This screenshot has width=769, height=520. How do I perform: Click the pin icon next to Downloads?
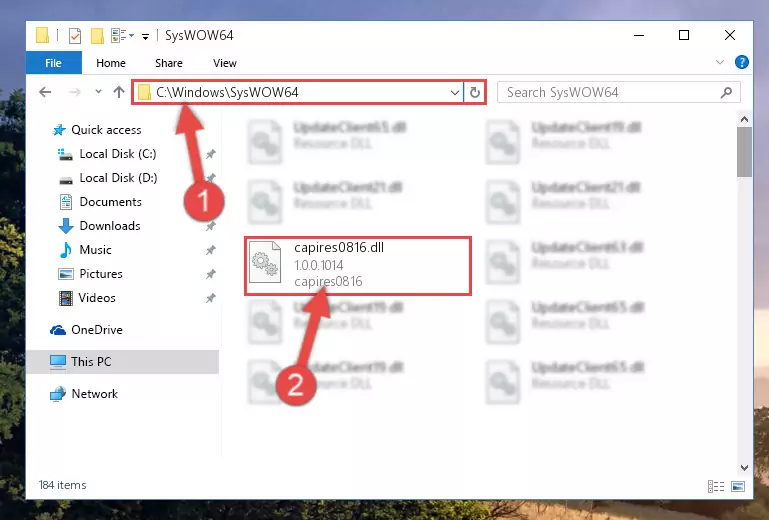coord(210,226)
